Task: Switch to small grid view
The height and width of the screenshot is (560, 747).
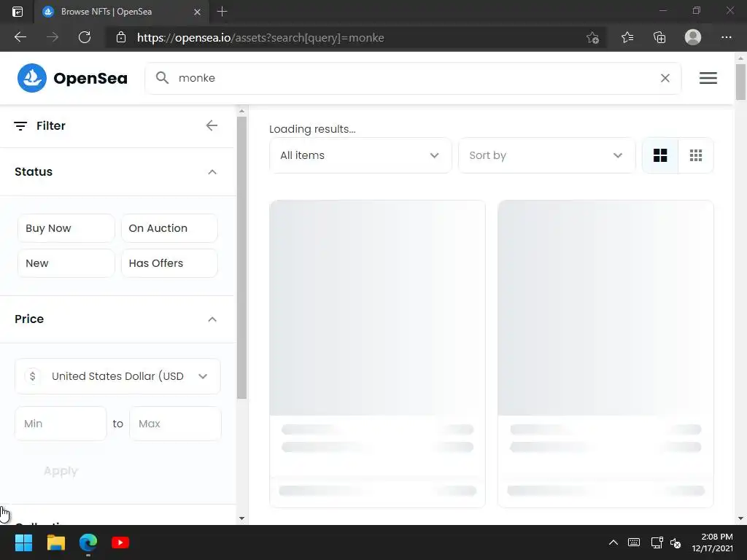Action: 695,155
